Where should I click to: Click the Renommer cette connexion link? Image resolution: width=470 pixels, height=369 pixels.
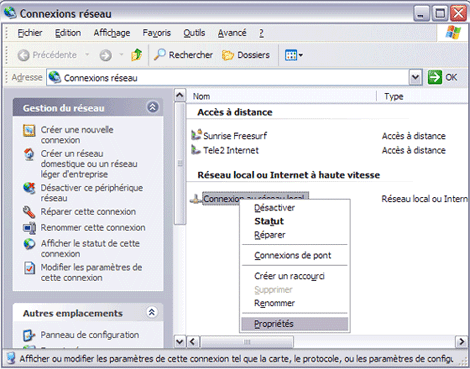(93, 228)
